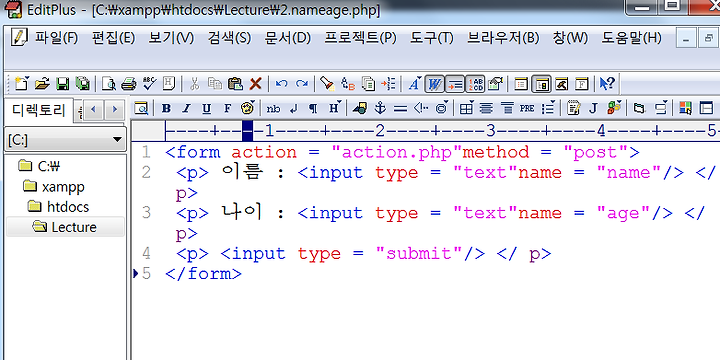This screenshot has height=360, width=720.
Task: Save the current file with the floppy icon
Action: point(62,84)
